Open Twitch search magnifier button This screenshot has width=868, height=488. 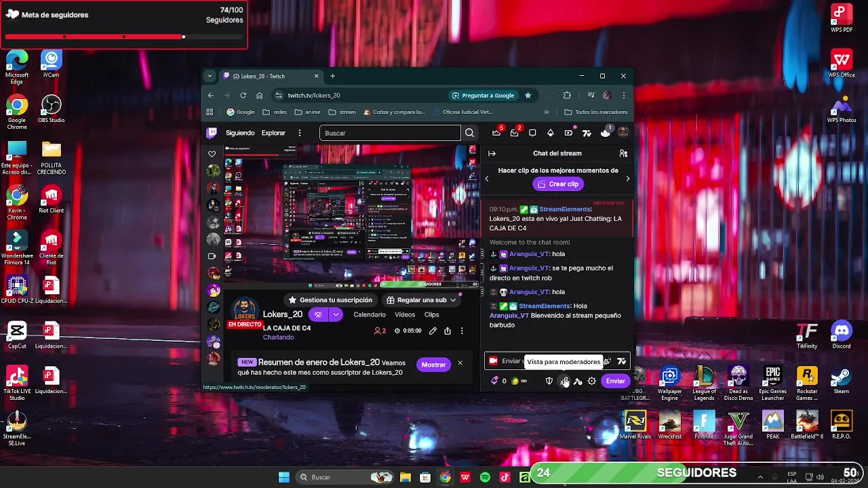click(469, 133)
